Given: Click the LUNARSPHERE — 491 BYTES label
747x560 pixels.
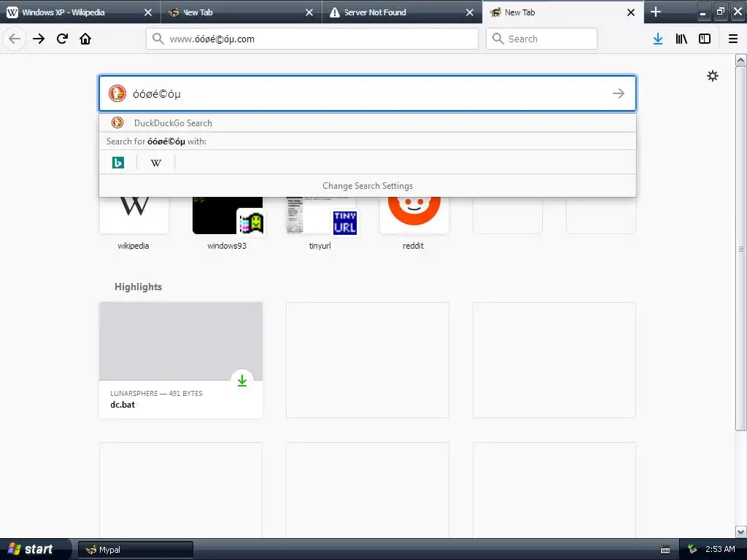Looking at the screenshot, I should (156, 393).
